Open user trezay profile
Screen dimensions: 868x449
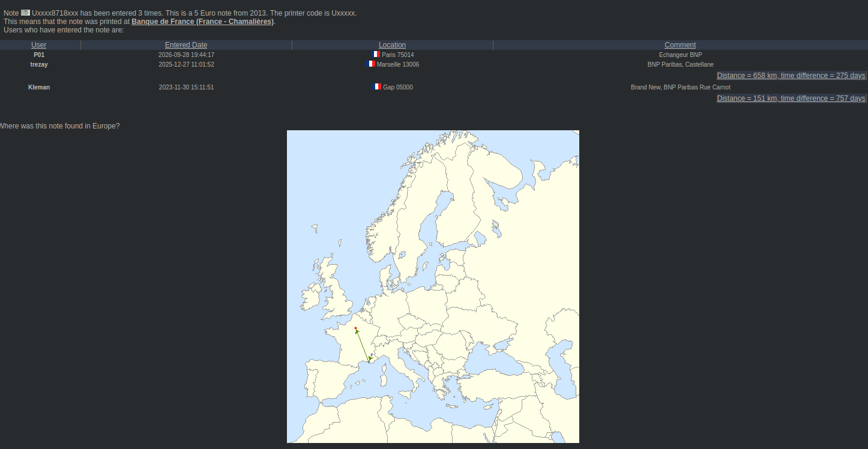pyautogui.click(x=39, y=64)
